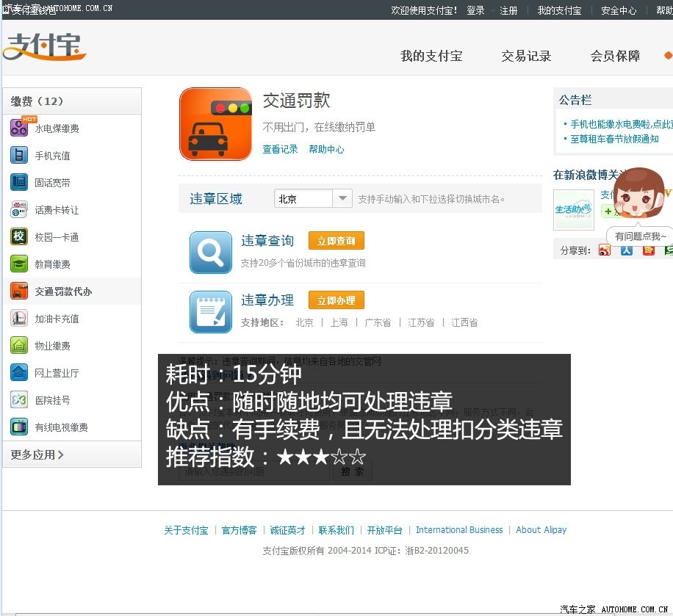
Task: Expand 更多应用 in the sidebar
Action: 37,454
